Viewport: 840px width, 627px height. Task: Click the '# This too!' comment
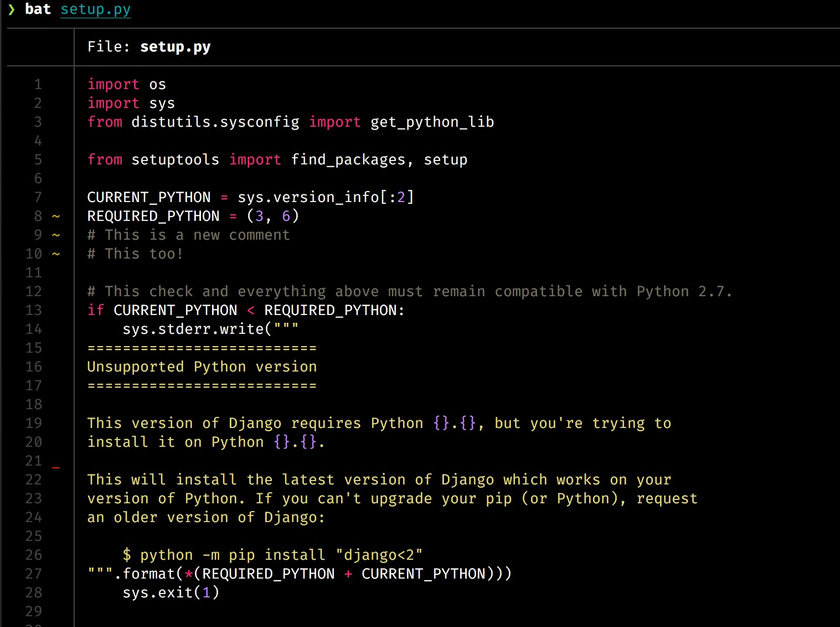(135, 254)
